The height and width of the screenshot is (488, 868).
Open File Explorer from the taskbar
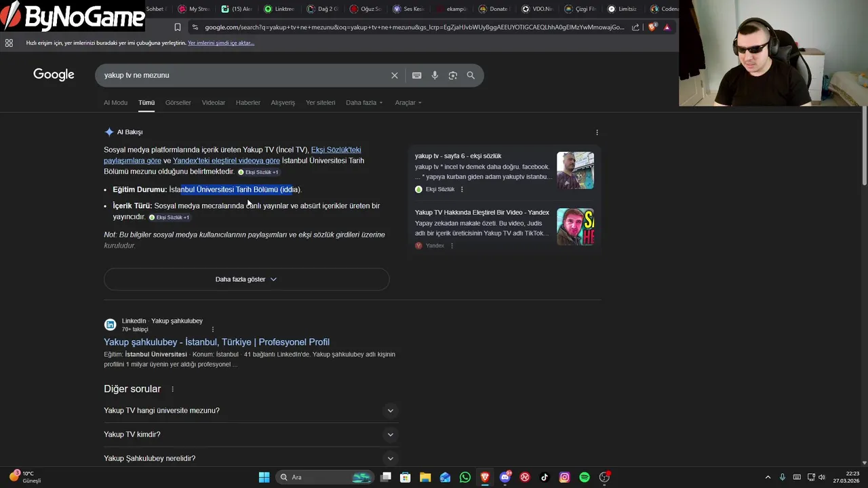425,477
